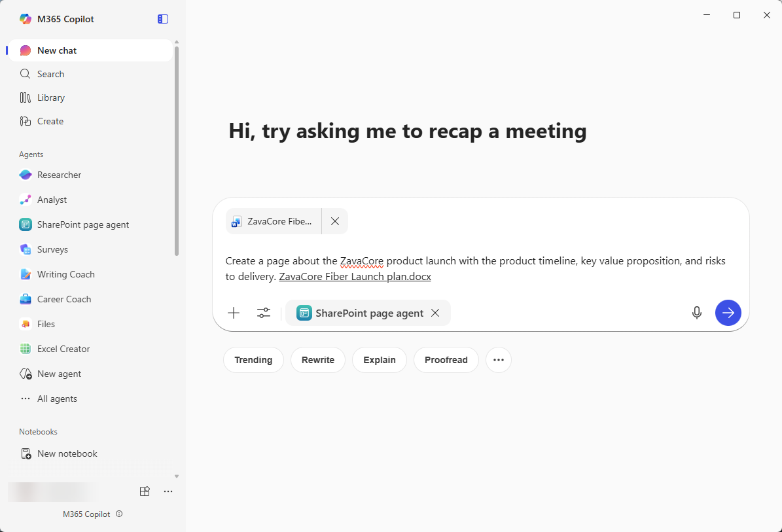Select the Analyst agent
Image resolution: width=782 pixels, height=532 pixels.
[53, 200]
